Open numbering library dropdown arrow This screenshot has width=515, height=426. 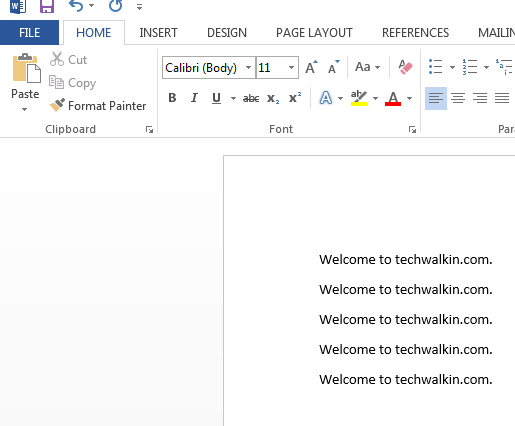[x=486, y=67]
